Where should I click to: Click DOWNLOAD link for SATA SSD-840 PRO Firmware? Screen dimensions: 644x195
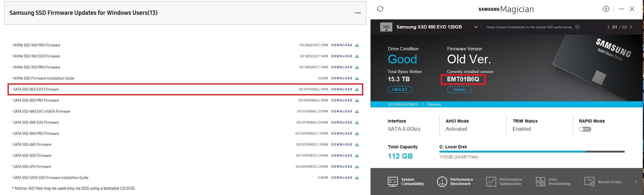pos(342,134)
